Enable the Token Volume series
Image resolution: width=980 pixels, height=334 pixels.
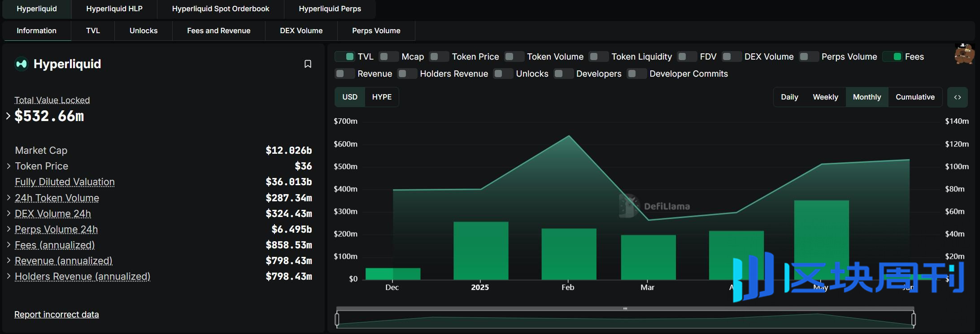pos(514,57)
